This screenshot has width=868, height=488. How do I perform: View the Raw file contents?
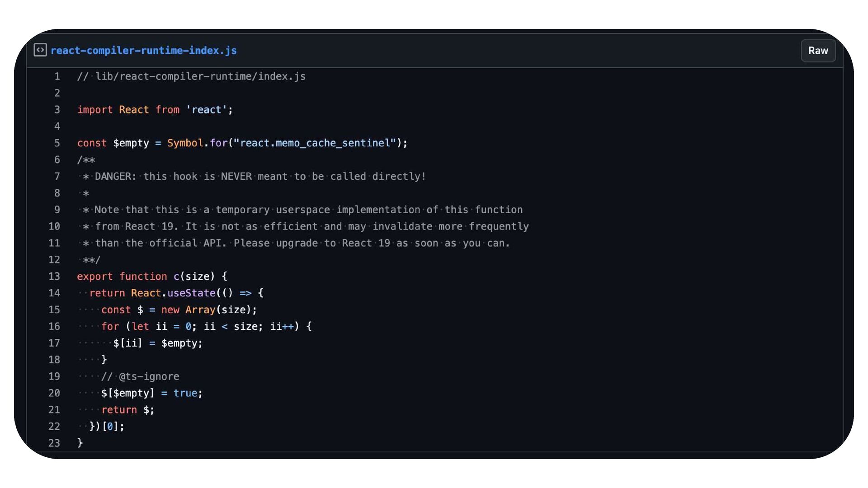(x=818, y=51)
